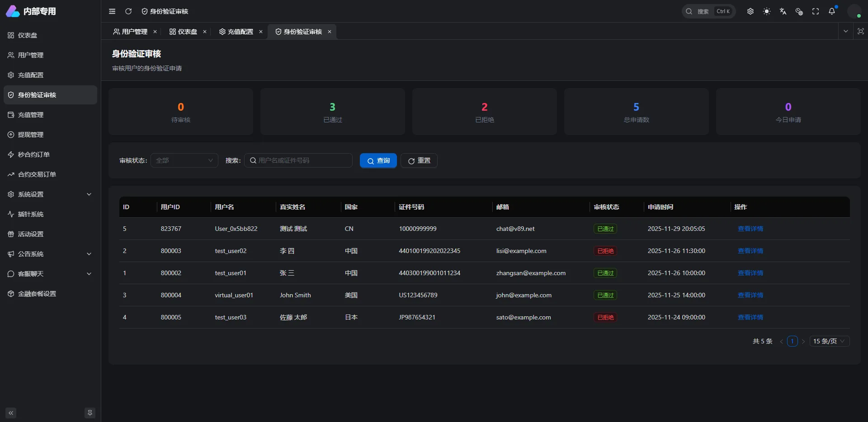Open preferences via the header gear icon
Screen dimensions: 868x422
click(x=750, y=11)
